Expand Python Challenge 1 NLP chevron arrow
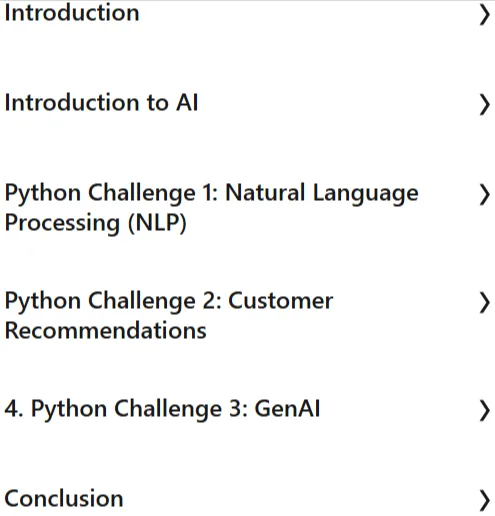 point(484,195)
